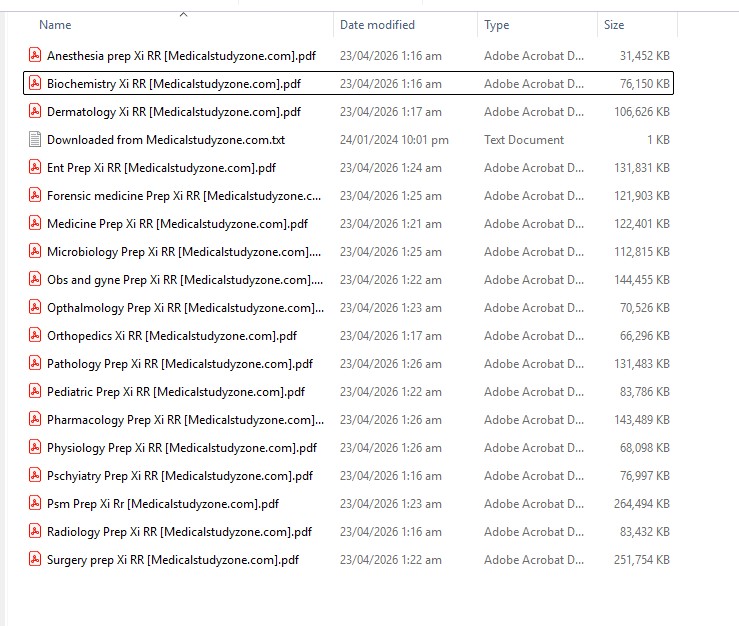Select the Radiology Prep Xi RR file
This screenshot has height=626, width=739.
coord(179,532)
